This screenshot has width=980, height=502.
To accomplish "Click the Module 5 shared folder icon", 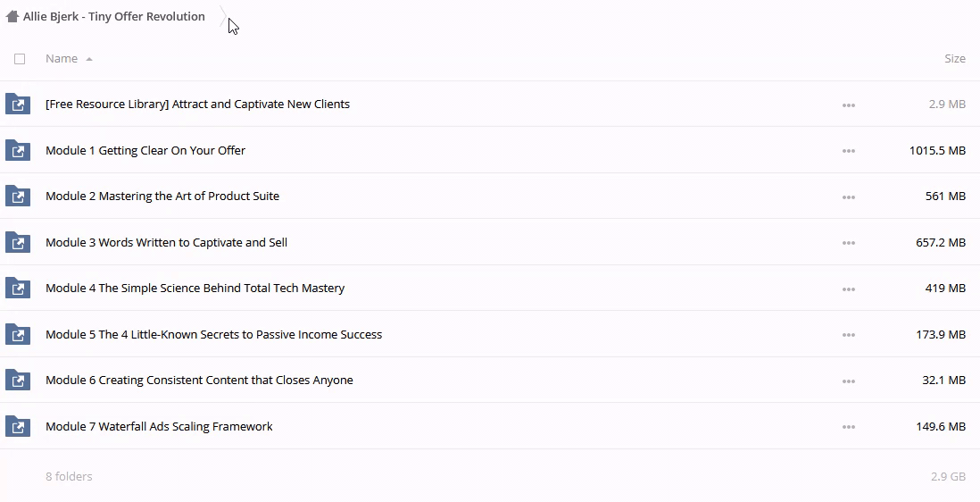I will (18, 334).
